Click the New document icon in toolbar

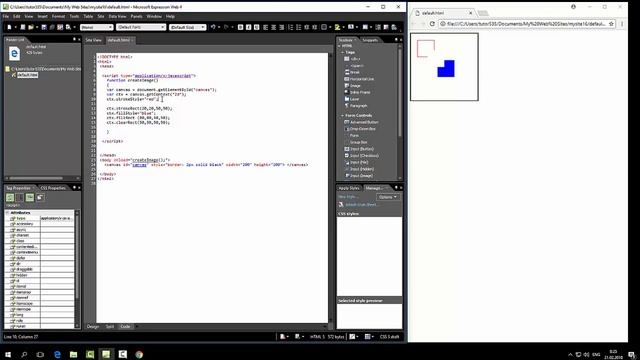click(9, 27)
